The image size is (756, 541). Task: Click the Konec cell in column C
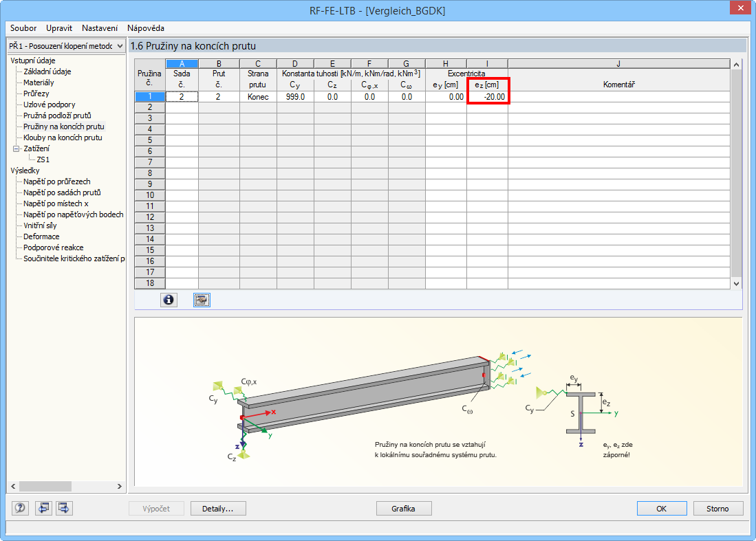tap(258, 97)
